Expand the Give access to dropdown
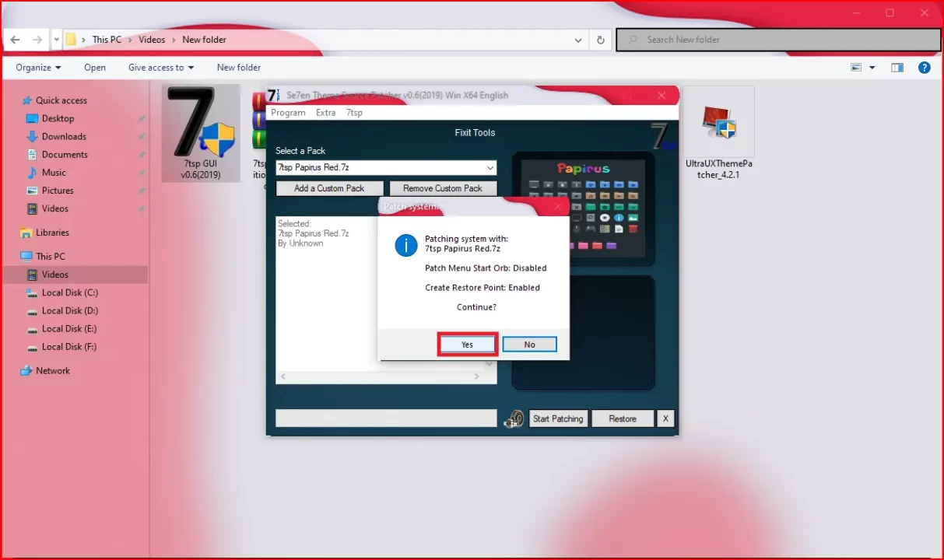The image size is (944, 560). (161, 68)
